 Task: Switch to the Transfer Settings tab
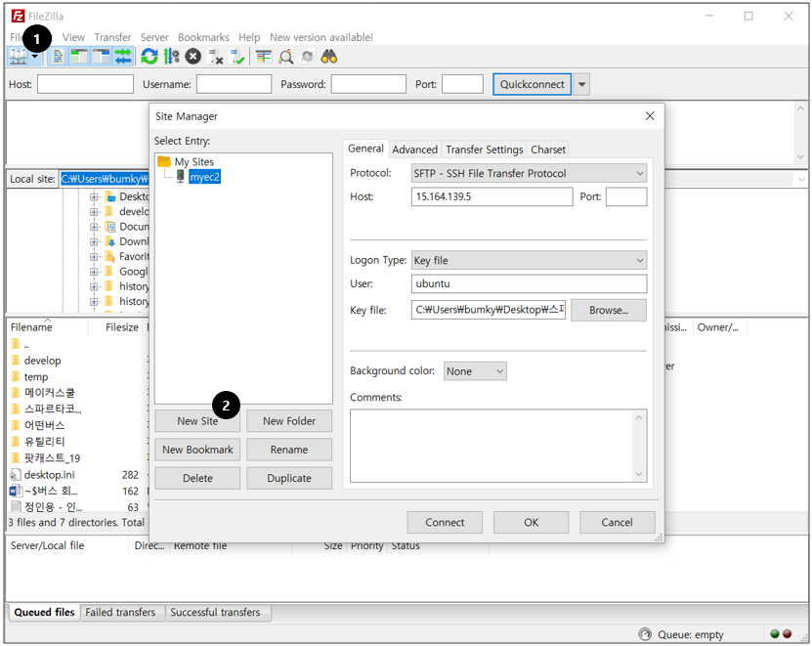click(x=485, y=150)
